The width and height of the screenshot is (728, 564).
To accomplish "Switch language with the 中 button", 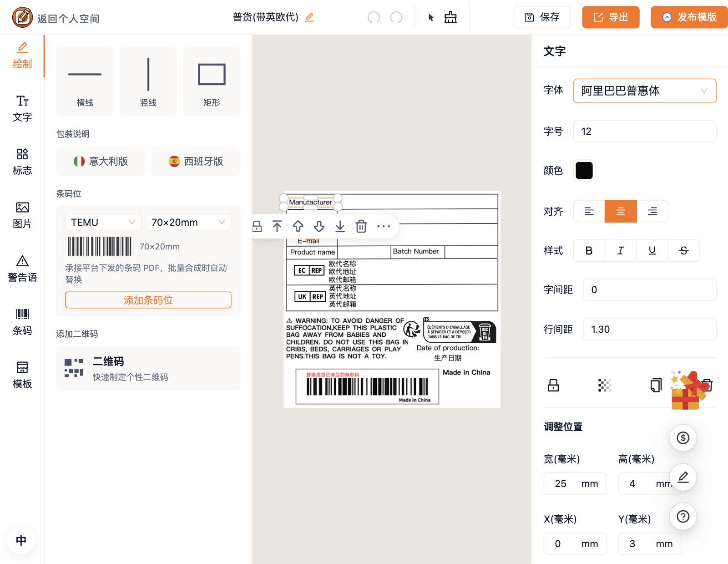I will pos(21,540).
